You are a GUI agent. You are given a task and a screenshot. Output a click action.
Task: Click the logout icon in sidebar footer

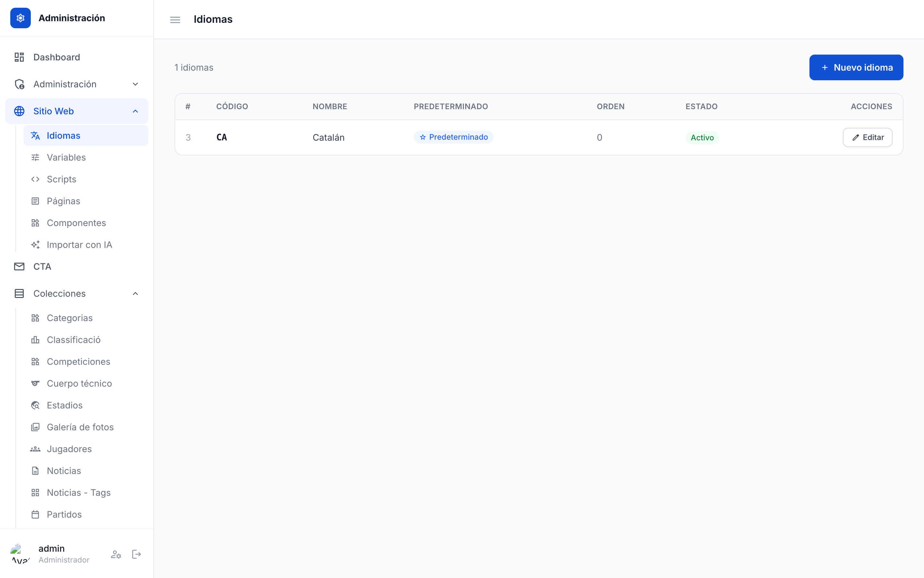pyautogui.click(x=136, y=554)
